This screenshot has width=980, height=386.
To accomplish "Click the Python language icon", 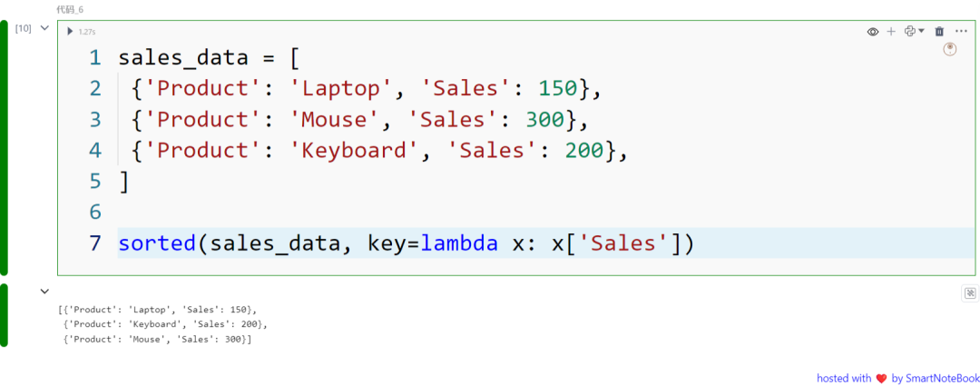I will coord(910,31).
